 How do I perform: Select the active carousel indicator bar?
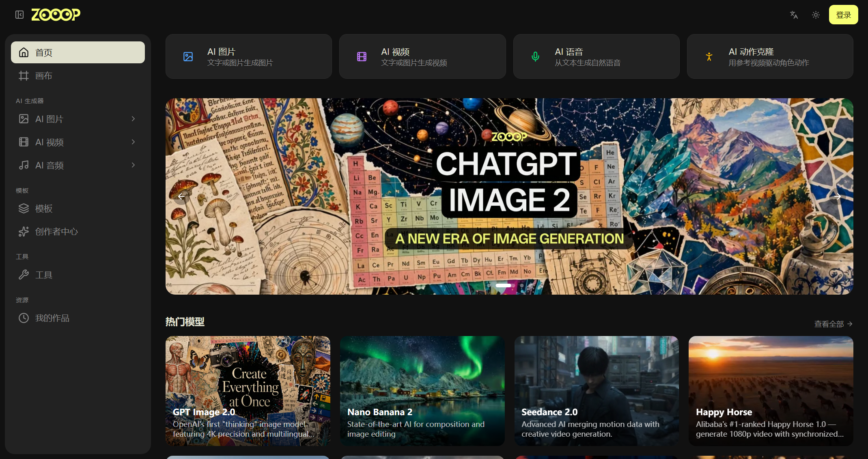[503, 285]
